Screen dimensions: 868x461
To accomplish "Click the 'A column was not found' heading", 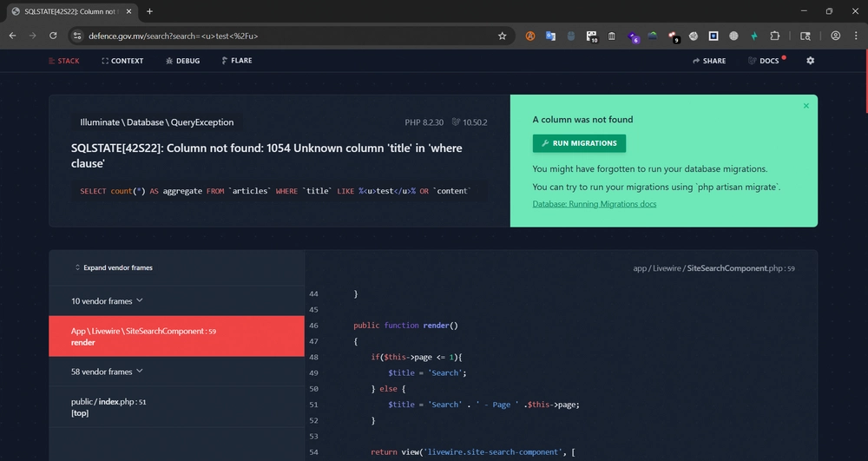I will pos(582,120).
